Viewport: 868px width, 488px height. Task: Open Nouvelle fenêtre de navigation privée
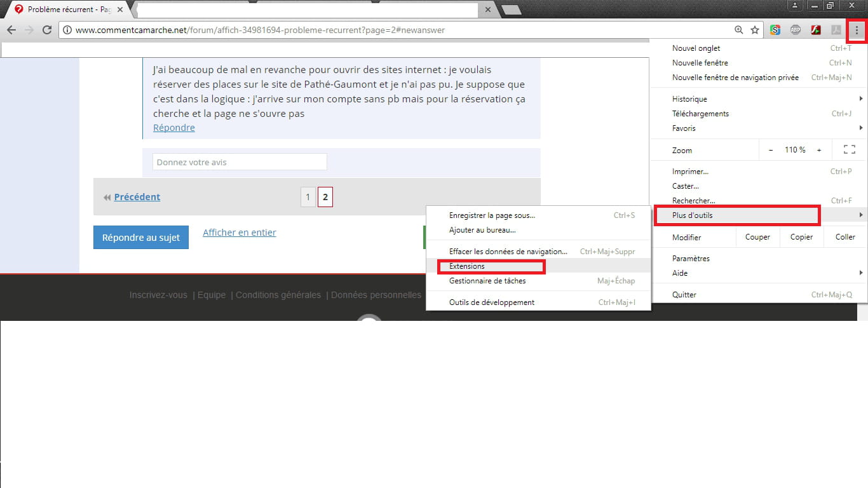coord(759,78)
